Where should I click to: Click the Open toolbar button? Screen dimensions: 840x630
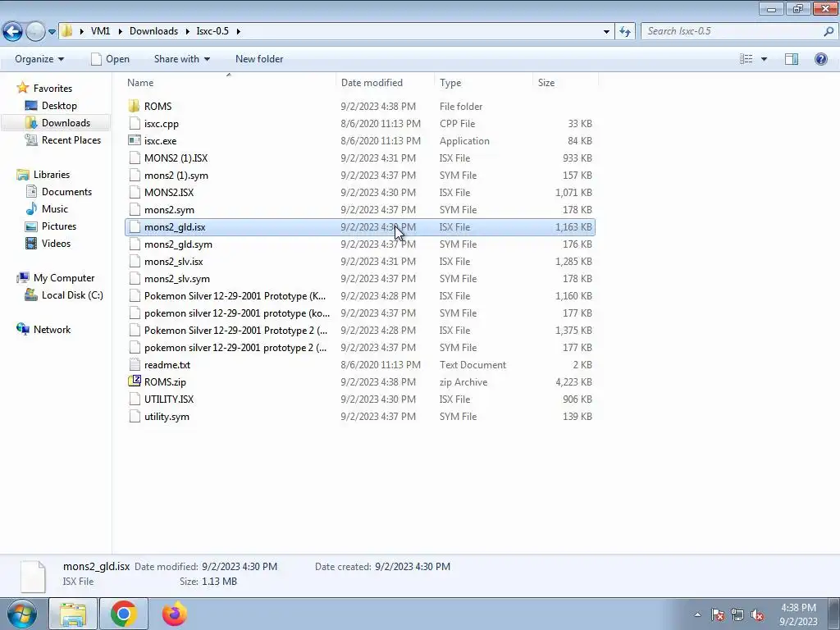[x=111, y=59]
